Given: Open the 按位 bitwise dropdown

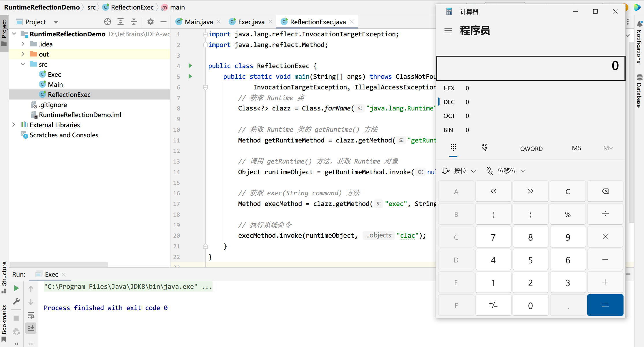Looking at the screenshot, I should (459, 171).
